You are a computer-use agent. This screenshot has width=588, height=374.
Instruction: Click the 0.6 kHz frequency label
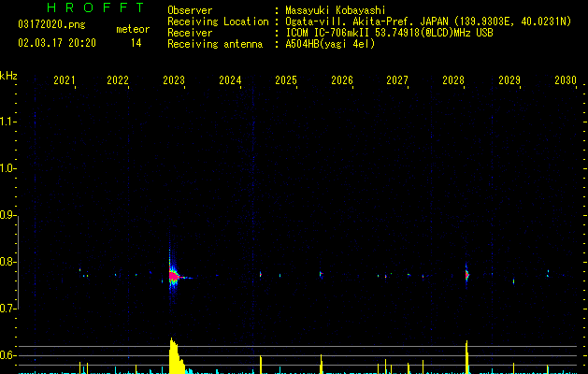(x=7, y=355)
